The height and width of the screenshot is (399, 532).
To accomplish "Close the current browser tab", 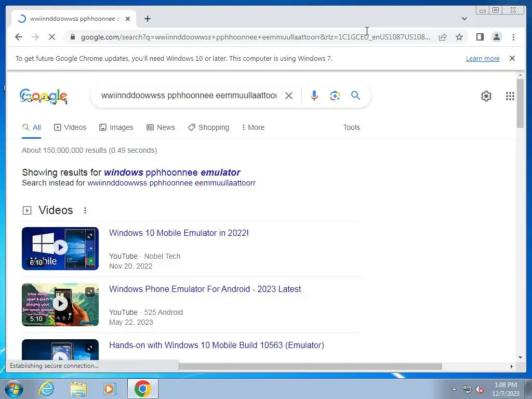I will click(128, 19).
